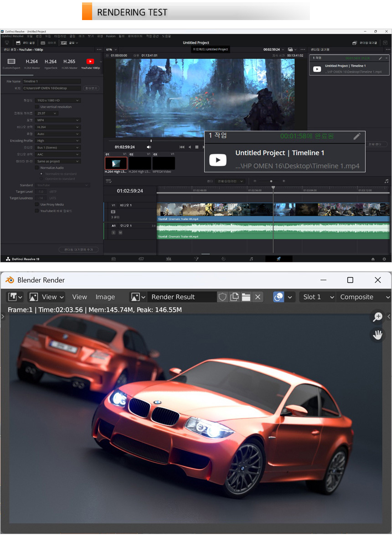This screenshot has width=392, height=537.
Task: Click the zoom magnifier in Blender Render
Action: click(377, 316)
